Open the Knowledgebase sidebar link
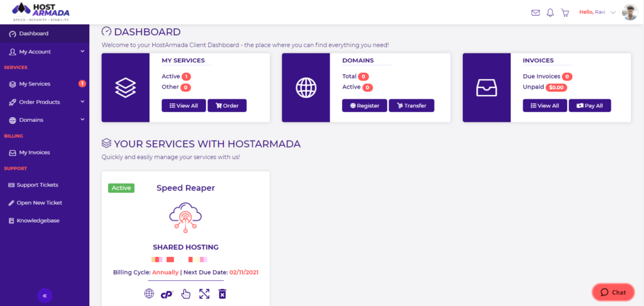The height and width of the screenshot is (306, 644). [45, 221]
